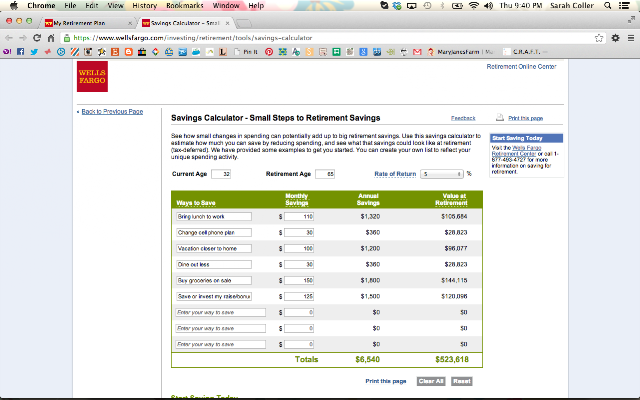Viewport: 640px width, 400px height.
Task: Click the Rate of Return link
Action: pyautogui.click(x=395, y=174)
